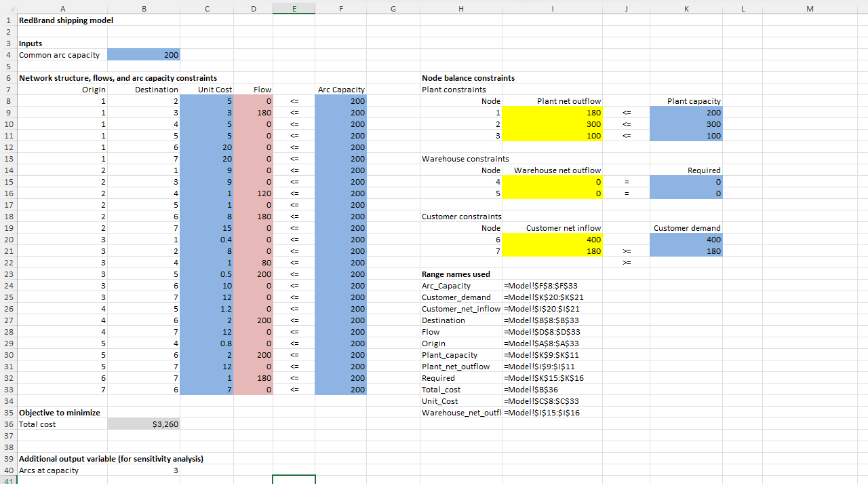Click the Select All corner button

point(7,9)
